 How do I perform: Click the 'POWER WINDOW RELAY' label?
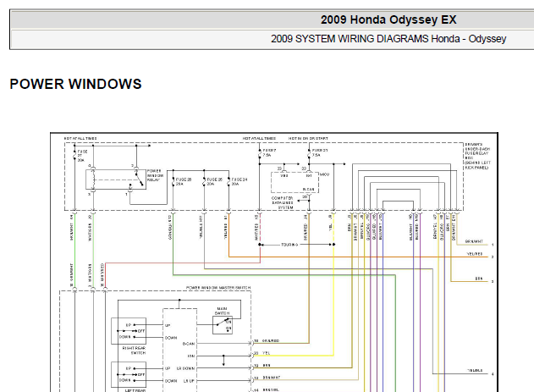pos(155,175)
